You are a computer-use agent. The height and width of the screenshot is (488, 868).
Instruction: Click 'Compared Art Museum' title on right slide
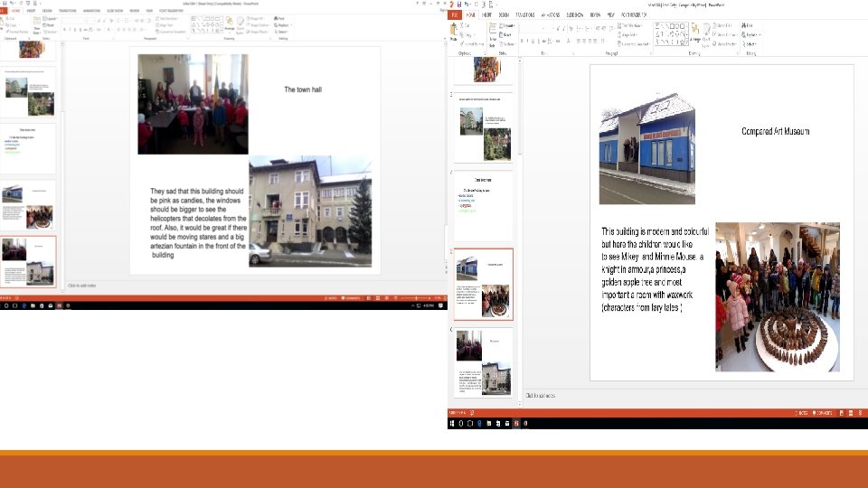(776, 131)
